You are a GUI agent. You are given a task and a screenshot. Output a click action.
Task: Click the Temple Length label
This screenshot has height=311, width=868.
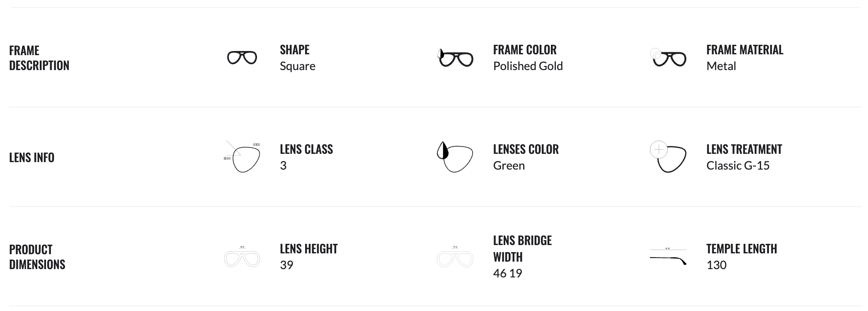(742, 249)
